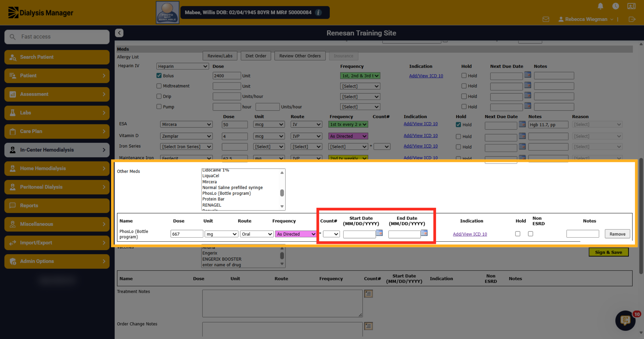Open calendar for PhosLo End Date
The width and height of the screenshot is (644, 339).
(x=424, y=233)
